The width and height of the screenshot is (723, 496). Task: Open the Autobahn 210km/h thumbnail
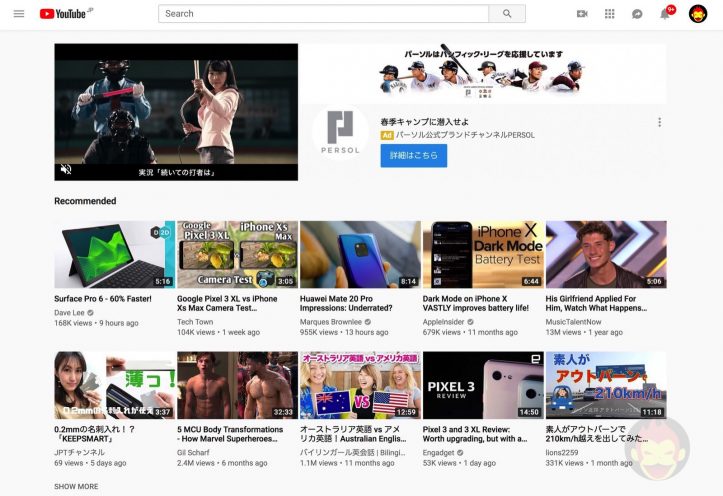point(606,385)
